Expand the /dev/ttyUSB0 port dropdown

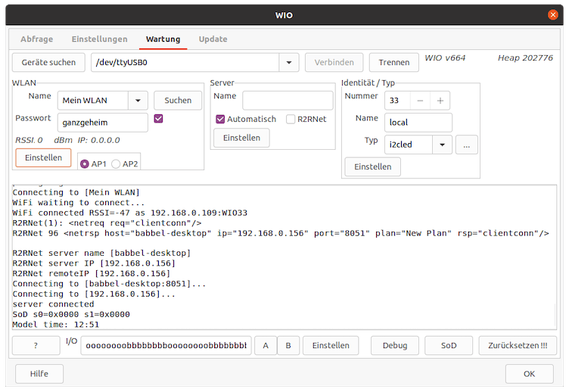[x=289, y=62]
